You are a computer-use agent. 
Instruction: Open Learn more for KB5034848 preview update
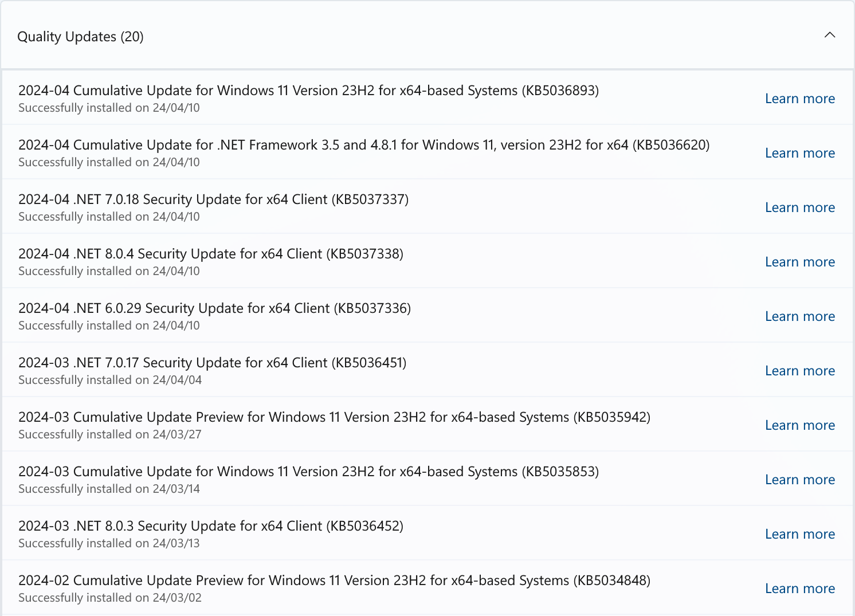click(x=799, y=588)
